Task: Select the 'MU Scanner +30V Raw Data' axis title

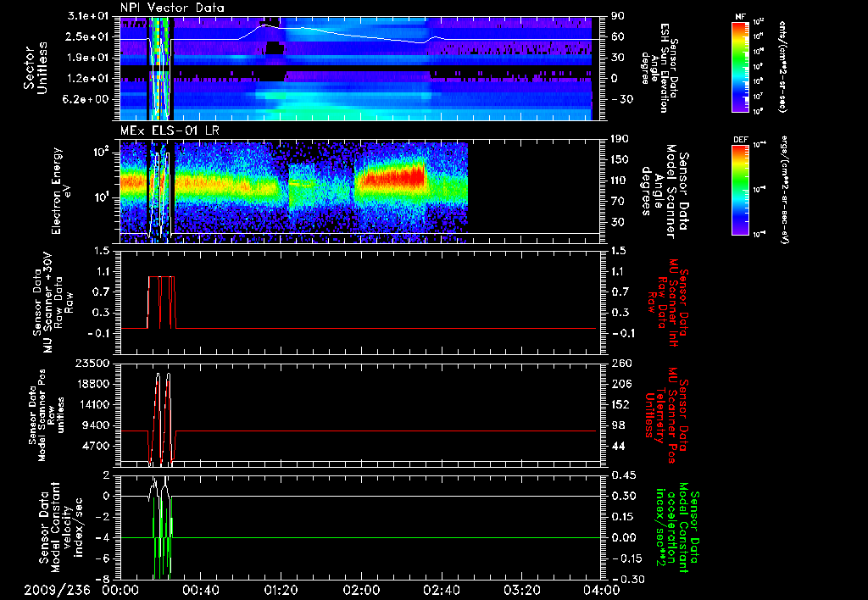Action: point(53,303)
